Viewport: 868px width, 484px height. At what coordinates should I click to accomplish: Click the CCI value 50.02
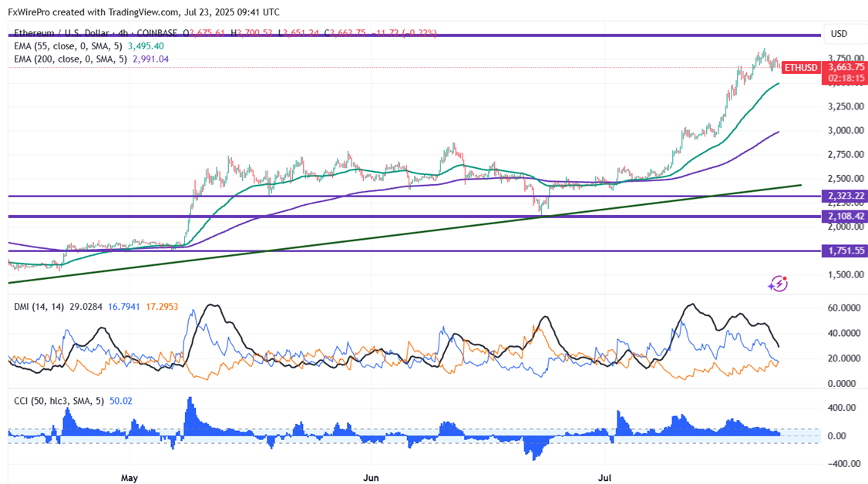pyautogui.click(x=121, y=401)
